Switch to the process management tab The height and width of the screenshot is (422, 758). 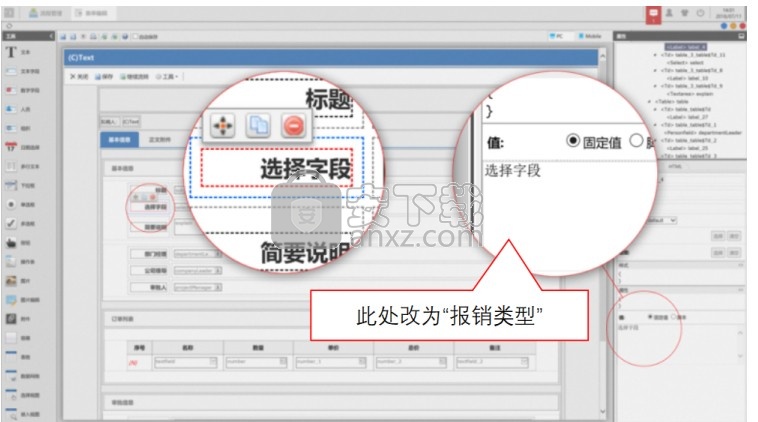pyautogui.click(x=46, y=13)
